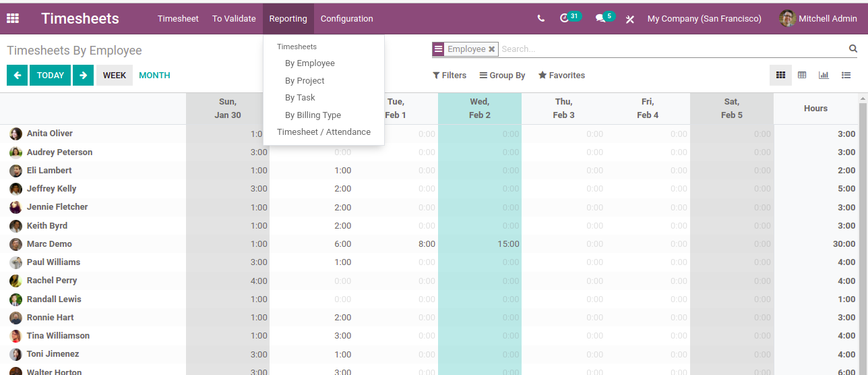Click Marc Demo's 8:00 Tuesday cell

(x=396, y=244)
